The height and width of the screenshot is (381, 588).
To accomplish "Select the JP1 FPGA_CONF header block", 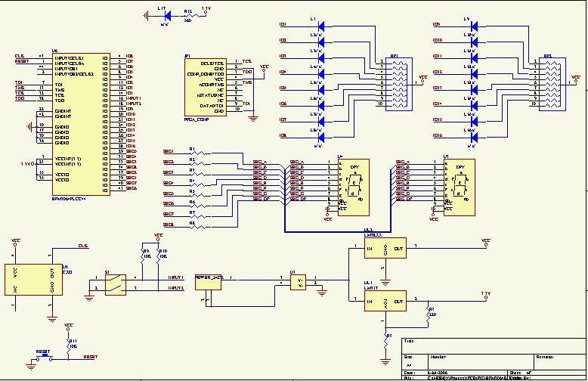I will (205, 87).
